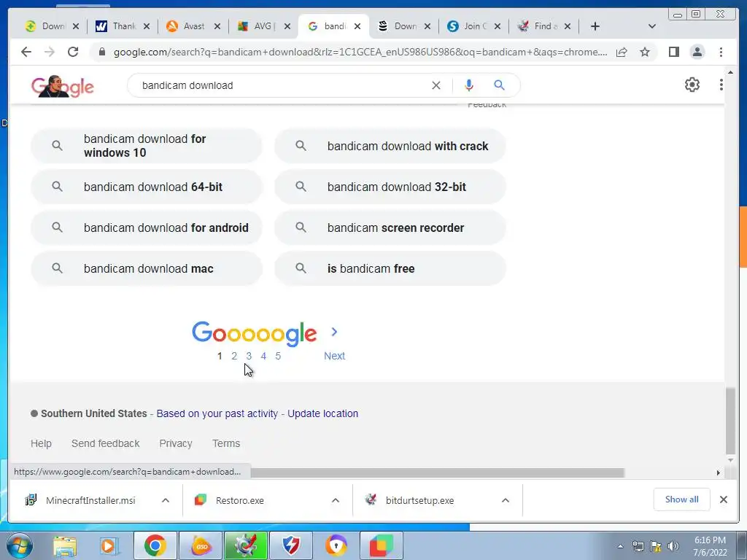
Task: Click the forward navigation arrow
Action: 50,52
